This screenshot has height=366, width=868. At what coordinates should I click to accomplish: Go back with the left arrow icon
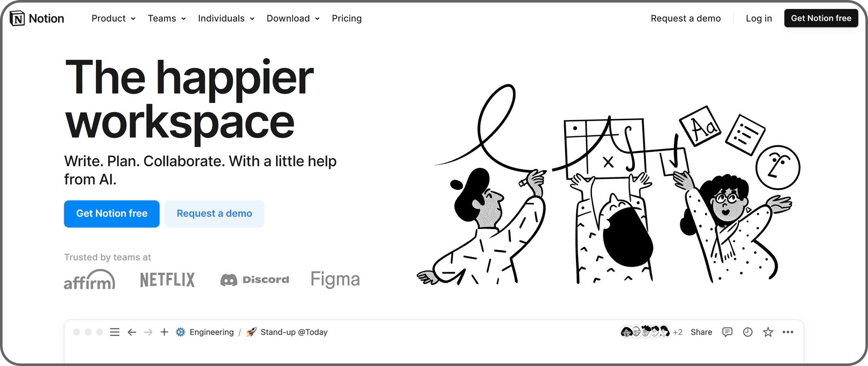132,332
